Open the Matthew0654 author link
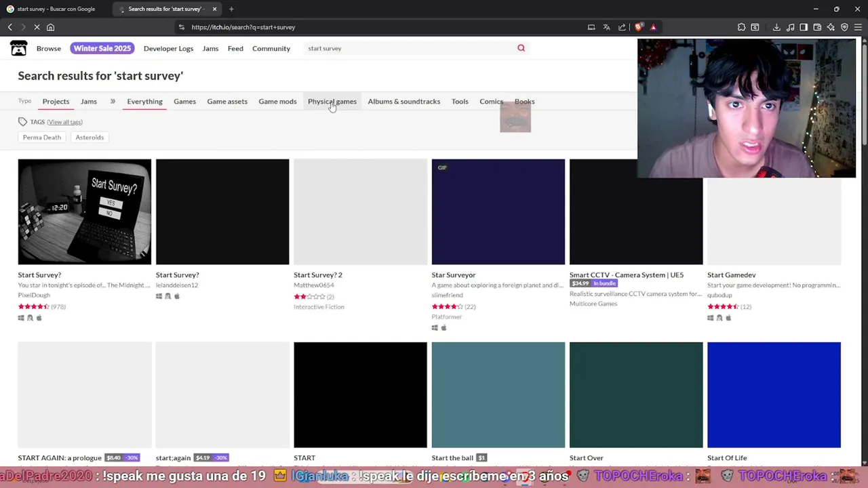Screen dimensions: 868x488 click(x=314, y=285)
